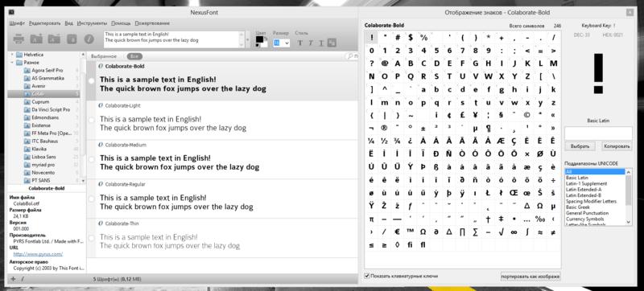
Task: Select the € glyph in character map
Action: (397, 232)
